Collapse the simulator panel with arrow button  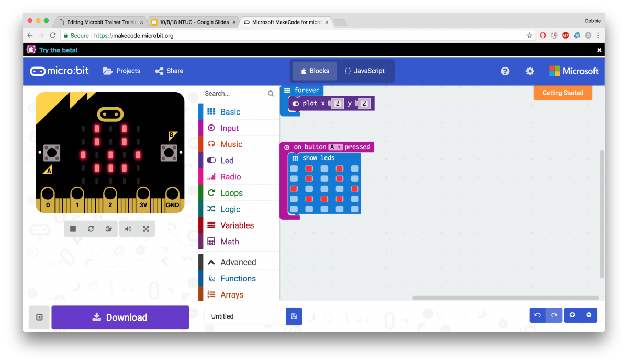coord(39,317)
